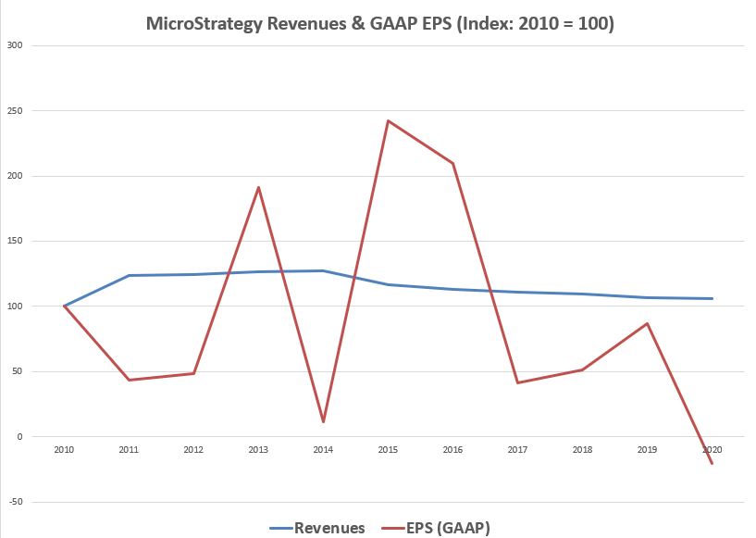Click the 2020 axis label

pyautogui.click(x=713, y=449)
